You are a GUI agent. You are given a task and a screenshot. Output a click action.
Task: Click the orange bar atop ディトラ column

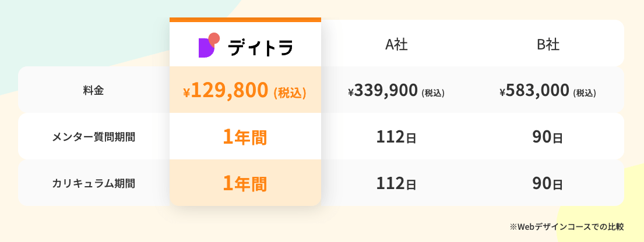click(x=245, y=20)
